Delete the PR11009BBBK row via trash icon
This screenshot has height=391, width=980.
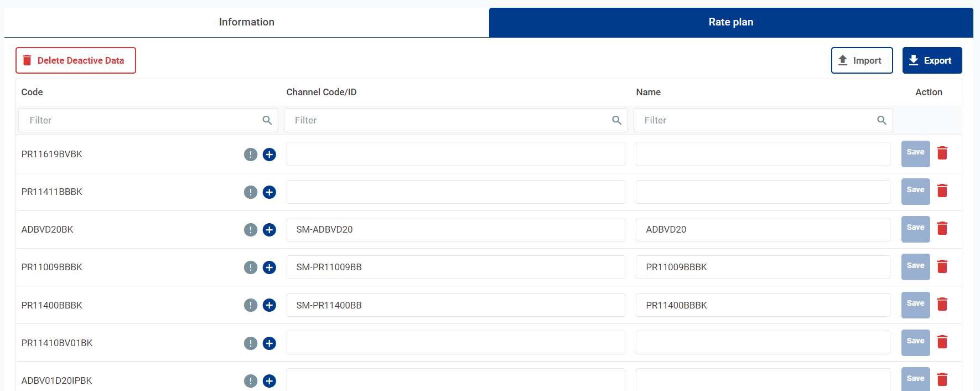pyautogui.click(x=942, y=266)
